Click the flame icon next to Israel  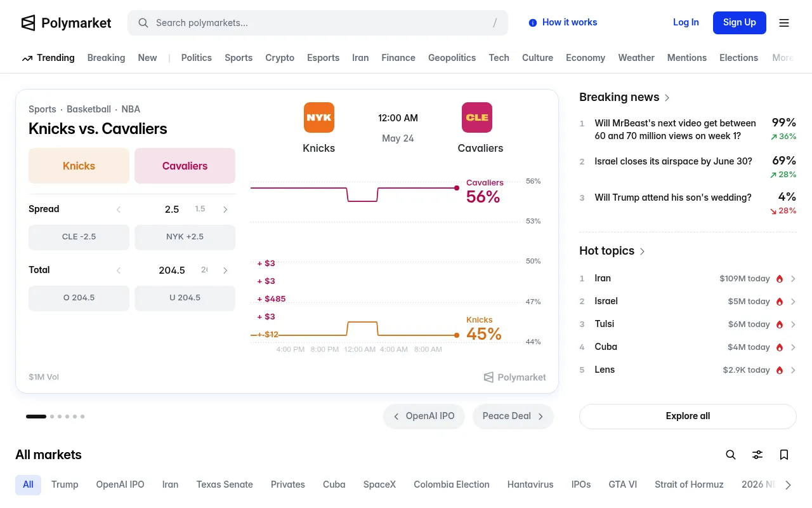[780, 302]
